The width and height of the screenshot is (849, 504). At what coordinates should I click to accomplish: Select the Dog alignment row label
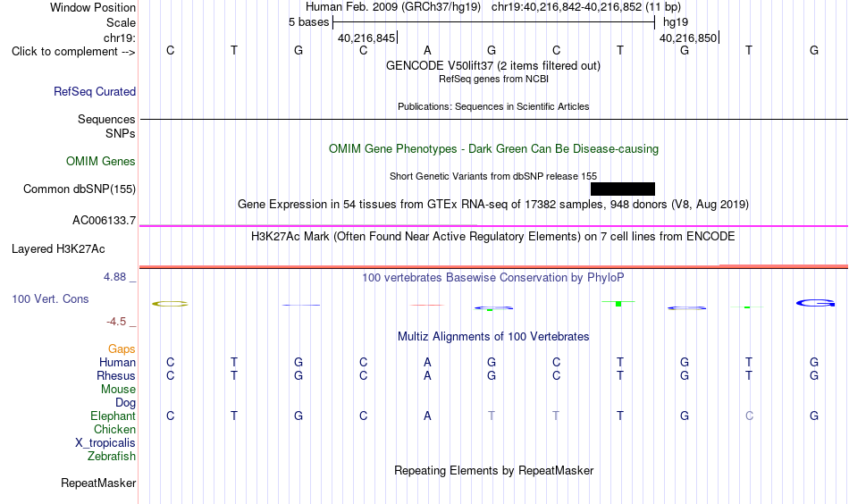coord(125,402)
